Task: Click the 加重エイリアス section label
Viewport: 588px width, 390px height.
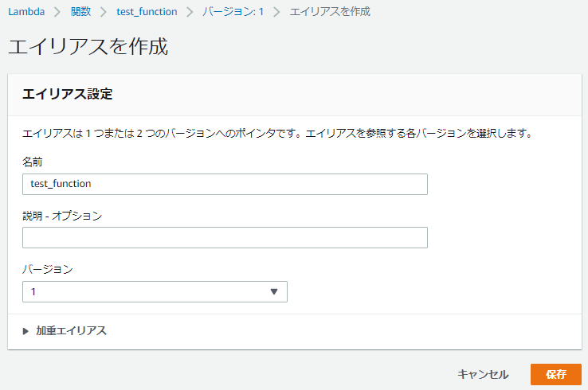Action: click(x=71, y=331)
